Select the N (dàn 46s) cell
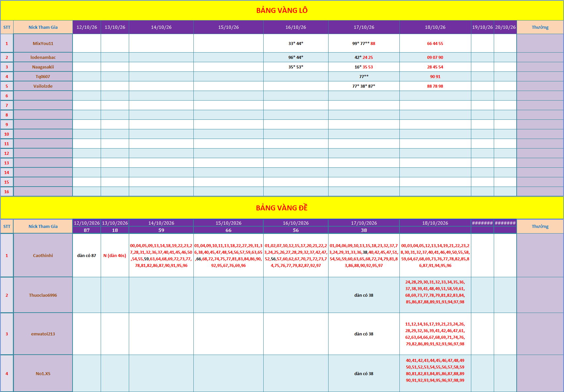 [115, 255]
